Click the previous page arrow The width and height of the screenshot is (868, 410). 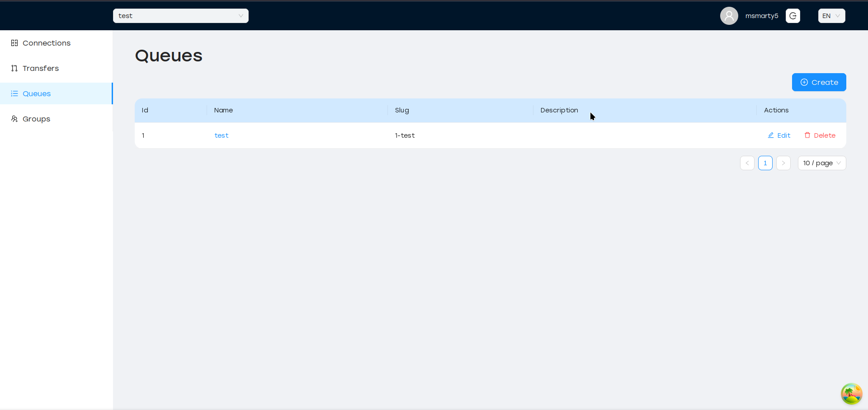pyautogui.click(x=747, y=163)
